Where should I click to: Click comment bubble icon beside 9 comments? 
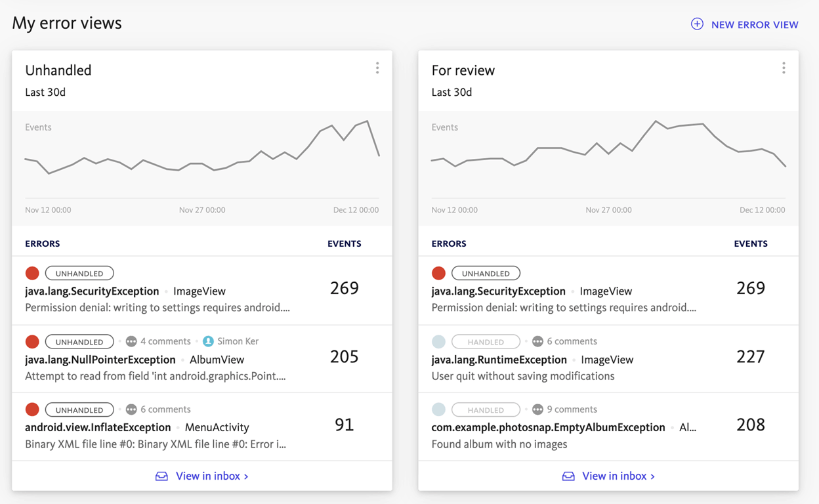coord(538,409)
